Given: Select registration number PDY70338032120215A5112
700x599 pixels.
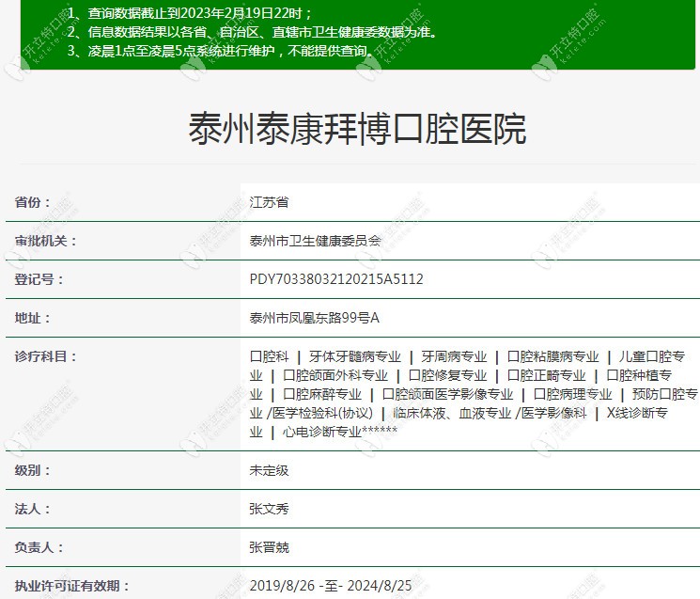Looking at the screenshot, I should point(336,279).
